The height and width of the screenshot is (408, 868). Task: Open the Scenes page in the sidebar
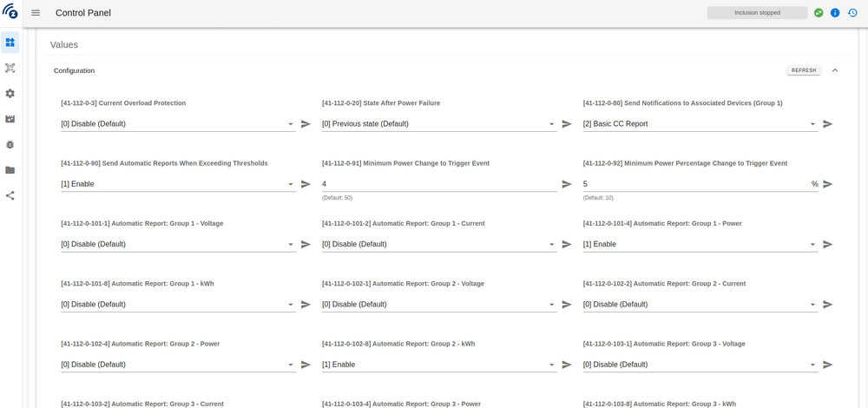click(10, 119)
